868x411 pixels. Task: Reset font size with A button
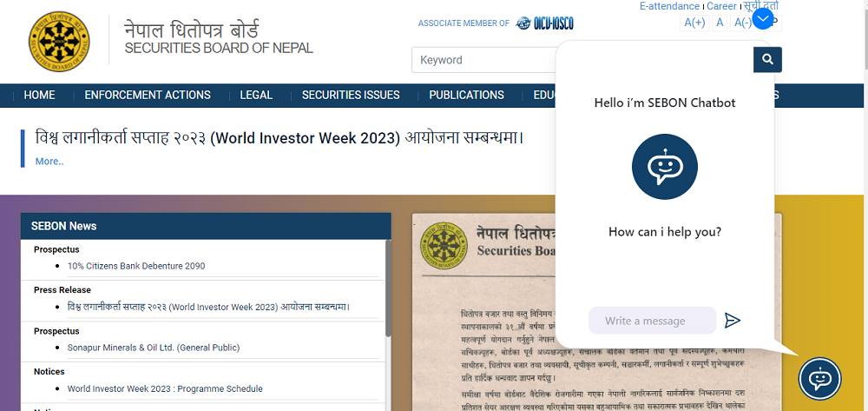click(720, 23)
